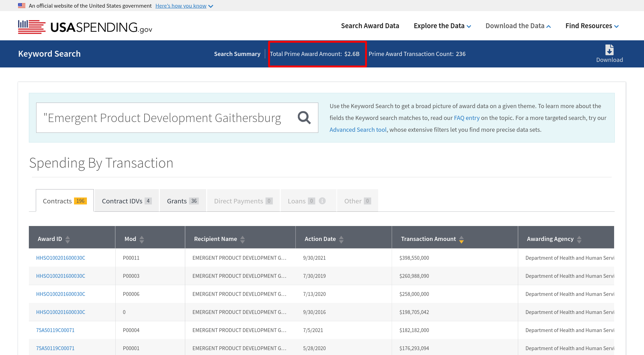Click recipient name in 9/30/2021 row
Image resolution: width=644 pixels, height=355 pixels.
pyautogui.click(x=239, y=258)
